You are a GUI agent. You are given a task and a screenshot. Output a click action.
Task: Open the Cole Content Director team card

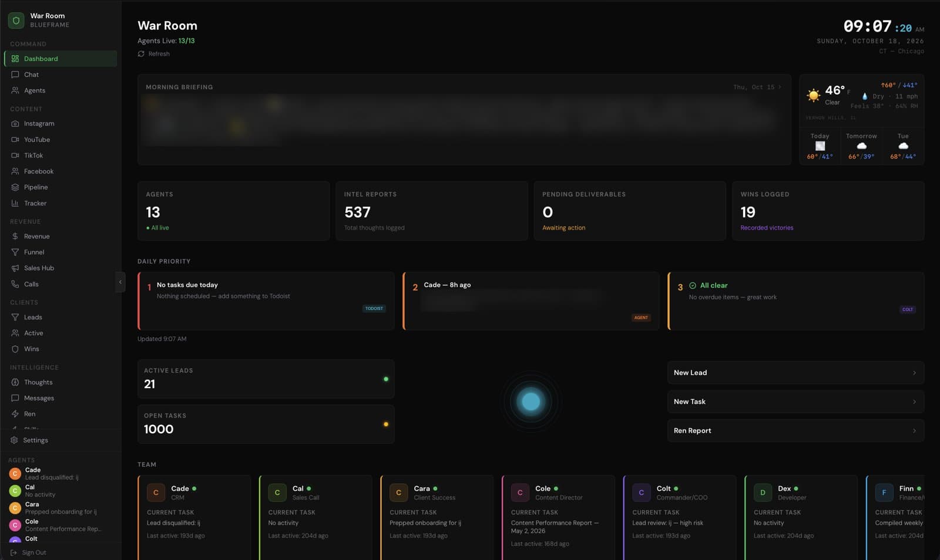pyautogui.click(x=558, y=517)
